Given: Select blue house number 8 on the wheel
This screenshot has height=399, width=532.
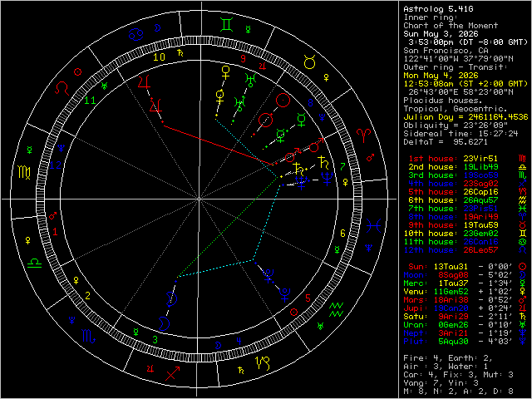Looking at the screenshot, I should (x=310, y=103).
